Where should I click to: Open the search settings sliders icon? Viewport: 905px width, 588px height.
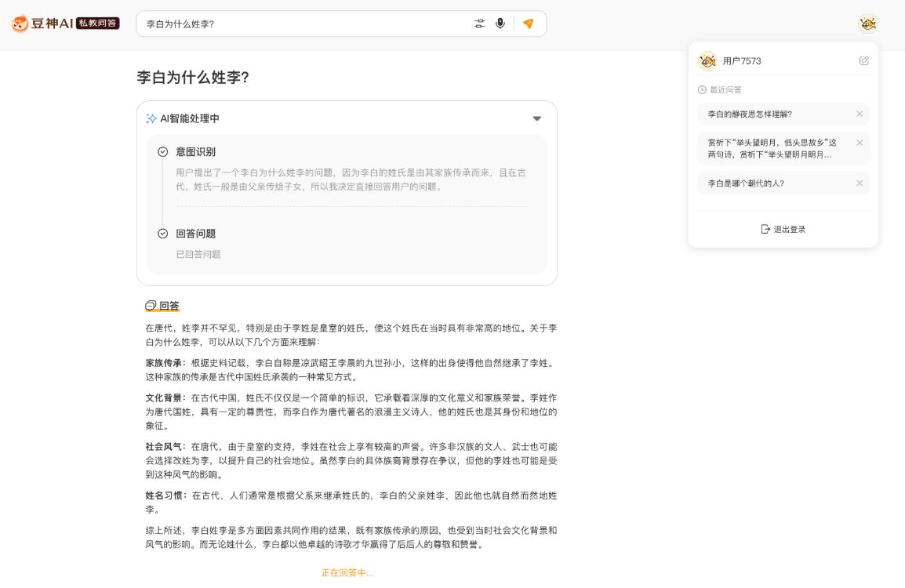480,24
